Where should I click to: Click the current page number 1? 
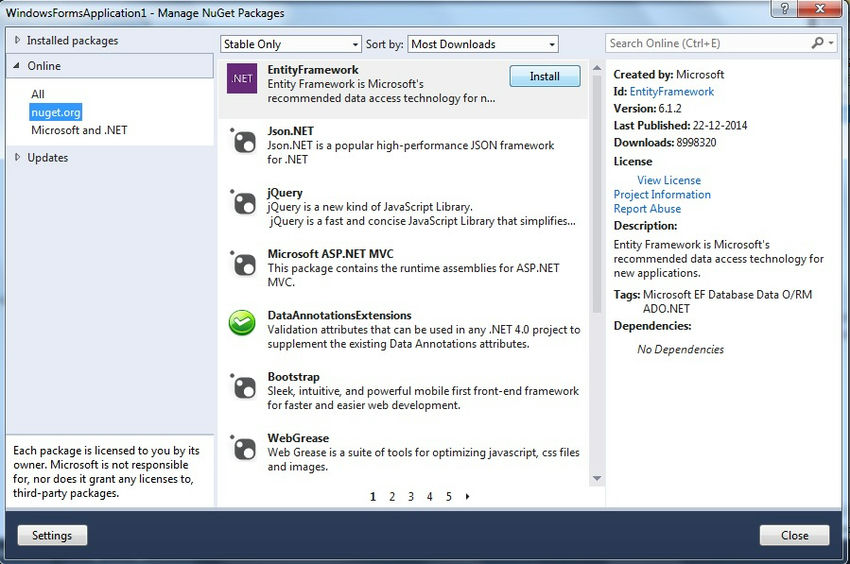tap(373, 497)
